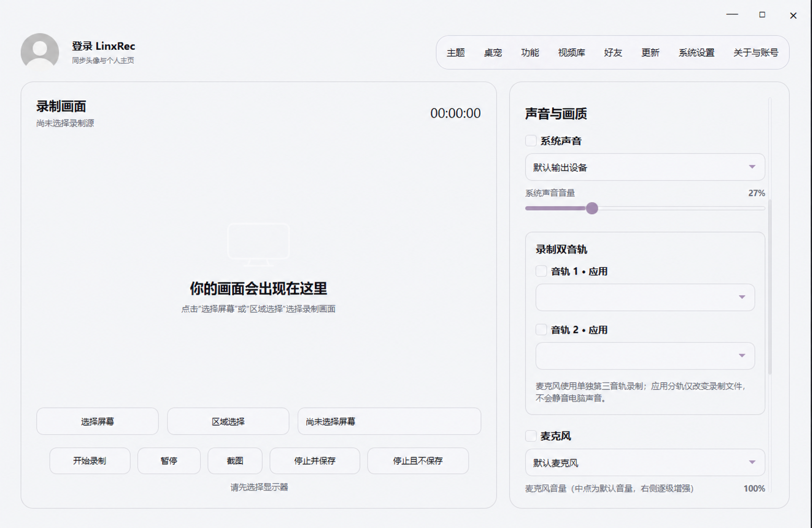812x528 pixels.
Task: Enable the 系统声音 checkbox
Action: (531, 140)
